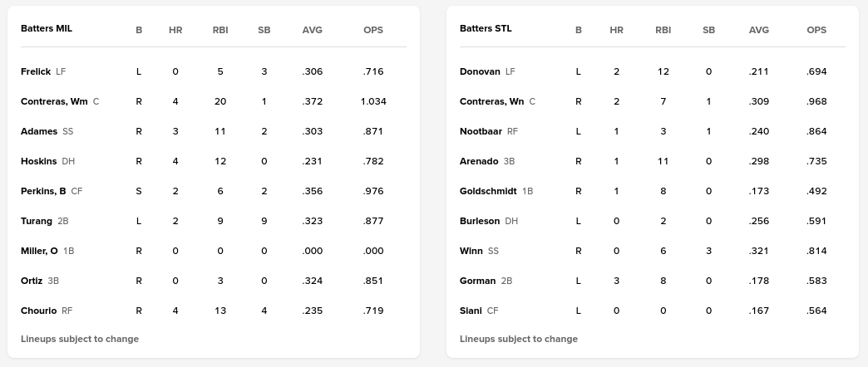Open Contreras, Wn player link
This screenshot has width=868, height=367.
coord(491,101)
